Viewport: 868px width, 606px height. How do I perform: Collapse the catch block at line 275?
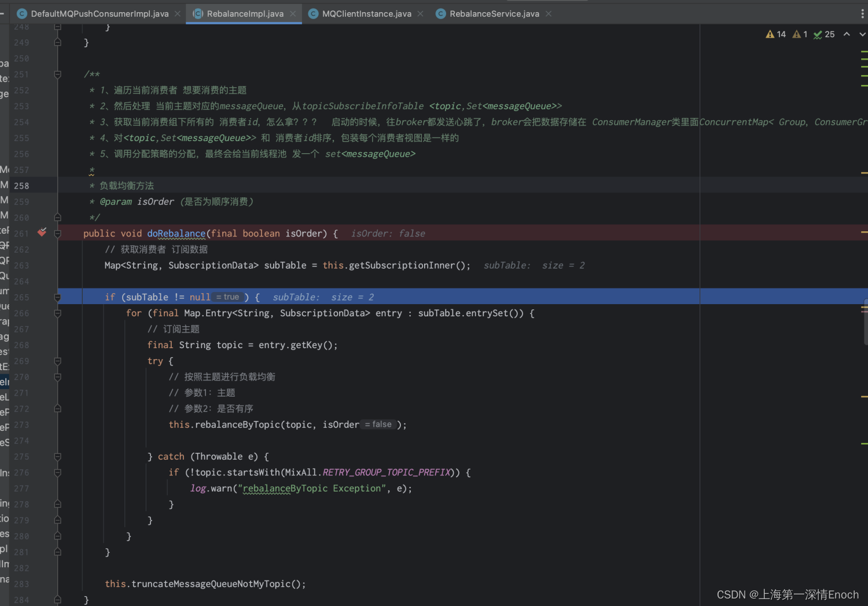pos(57,457)
